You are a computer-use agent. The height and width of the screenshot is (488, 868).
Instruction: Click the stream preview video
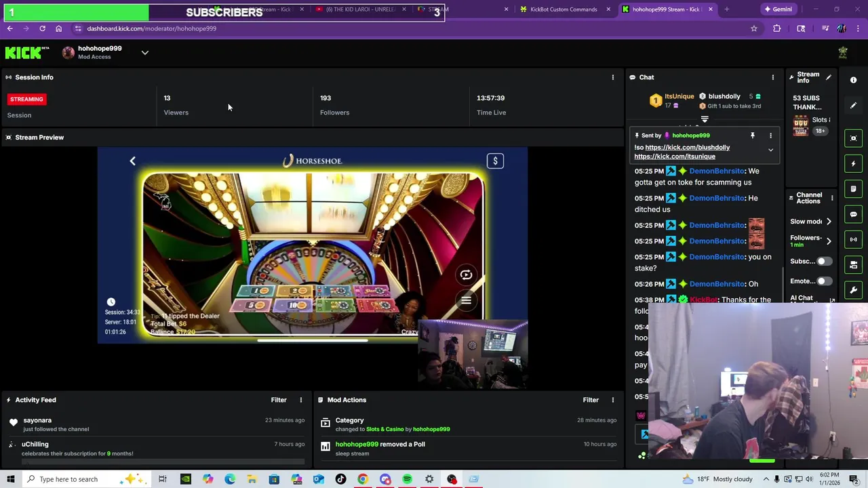(313, 245)
